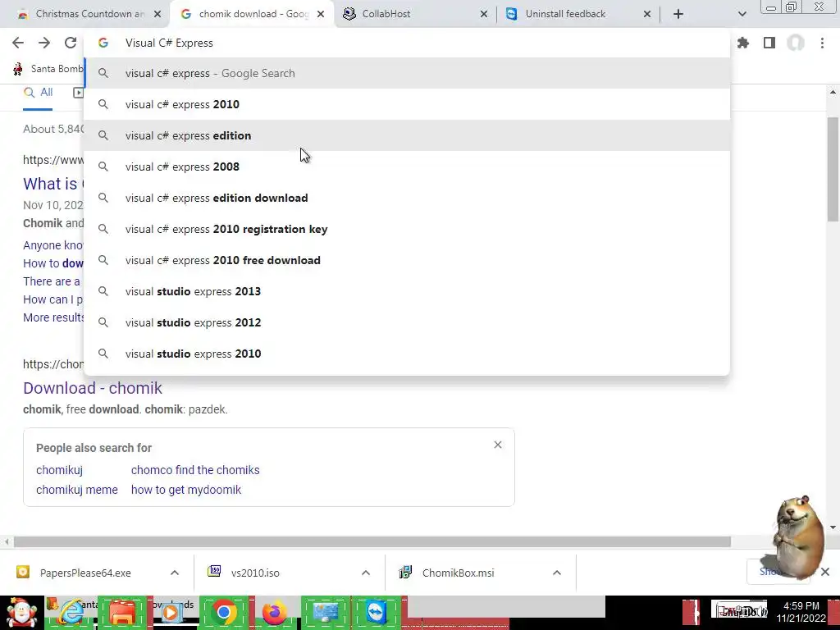The height and width of the screenshot is (630, 840).
Task: Open PapersPlease64.exe download
Action: pyautogui.click(x=84, y=573)
